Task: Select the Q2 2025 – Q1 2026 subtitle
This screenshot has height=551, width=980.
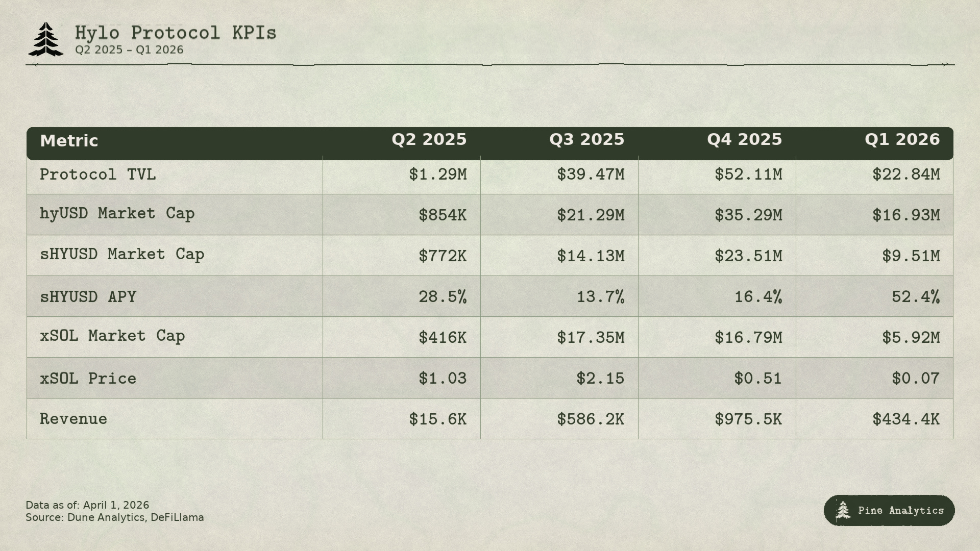Action: pyautogui.click(x=129, y=50)
